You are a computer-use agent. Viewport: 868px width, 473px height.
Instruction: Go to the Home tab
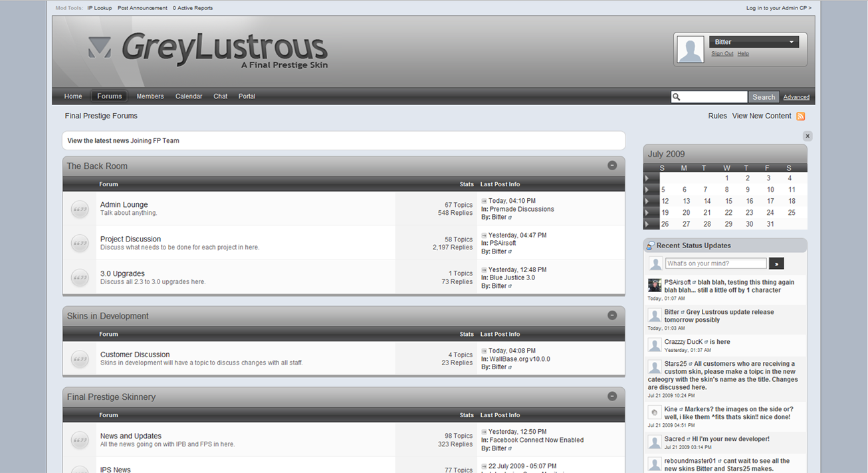point(73,96)
